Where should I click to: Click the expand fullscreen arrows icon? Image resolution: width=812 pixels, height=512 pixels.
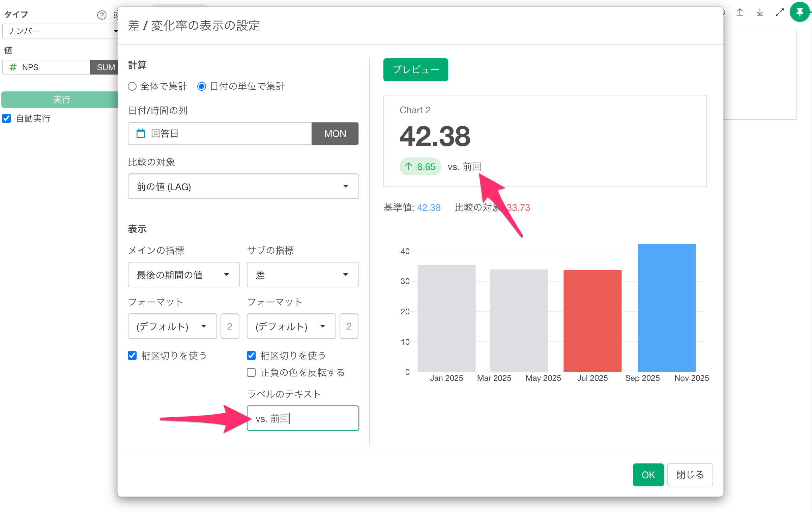(779, 13)
